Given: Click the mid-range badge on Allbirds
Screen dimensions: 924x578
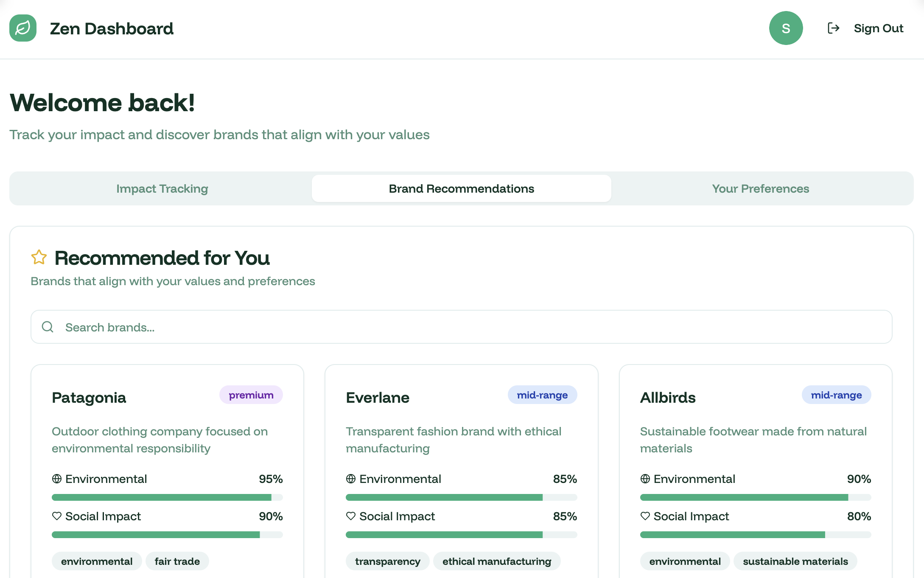Looking at the screenshot, I should pyautogui.click(x=836, y=395).
